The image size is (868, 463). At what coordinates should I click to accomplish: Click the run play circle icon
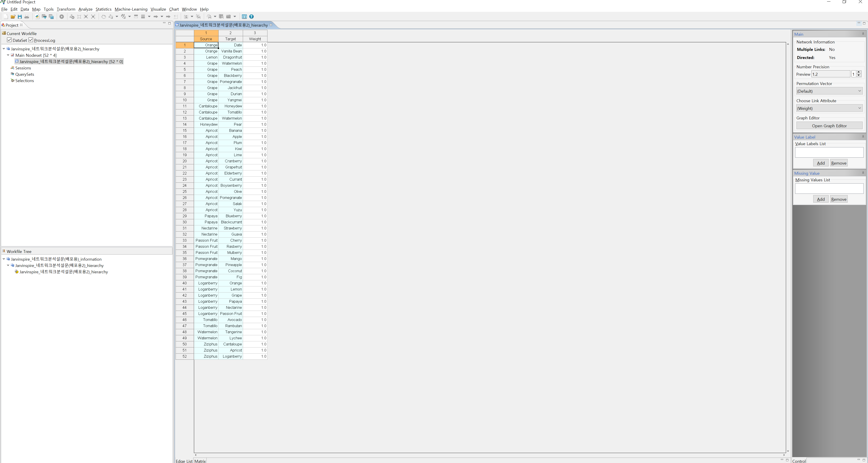point(62,17)
